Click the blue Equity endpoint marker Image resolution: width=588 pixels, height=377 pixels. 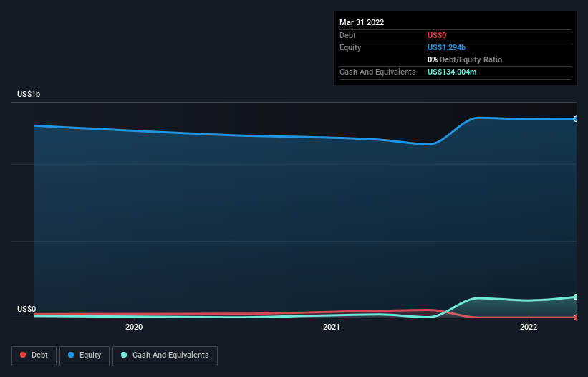[x=576, y=119]
